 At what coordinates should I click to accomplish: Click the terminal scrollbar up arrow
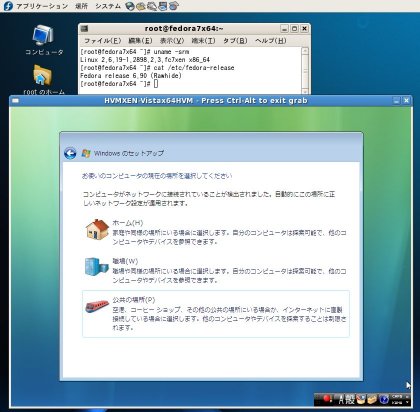point(305,51)
